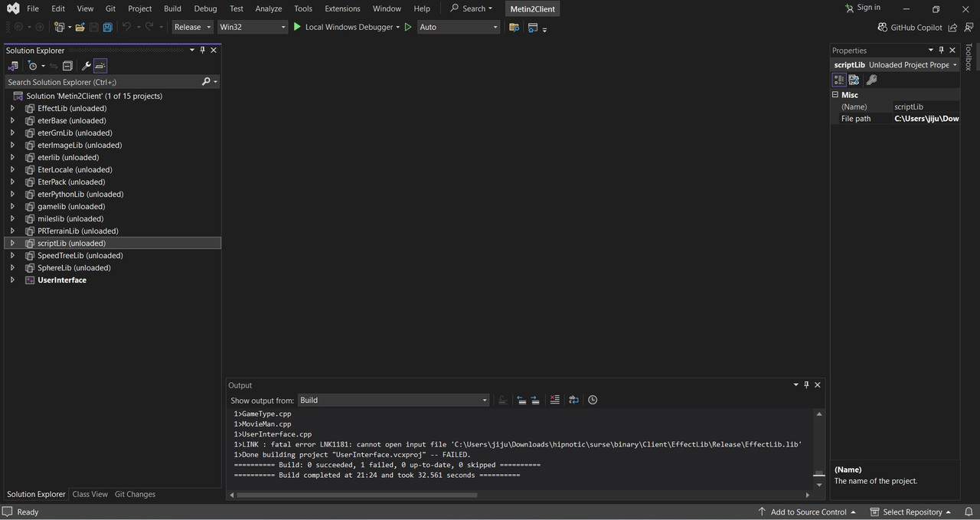This screenshot has height=520, width=980.
Task: Click the Find in Files folder icon
Action: pyautogui.click(x=514, y=27)
